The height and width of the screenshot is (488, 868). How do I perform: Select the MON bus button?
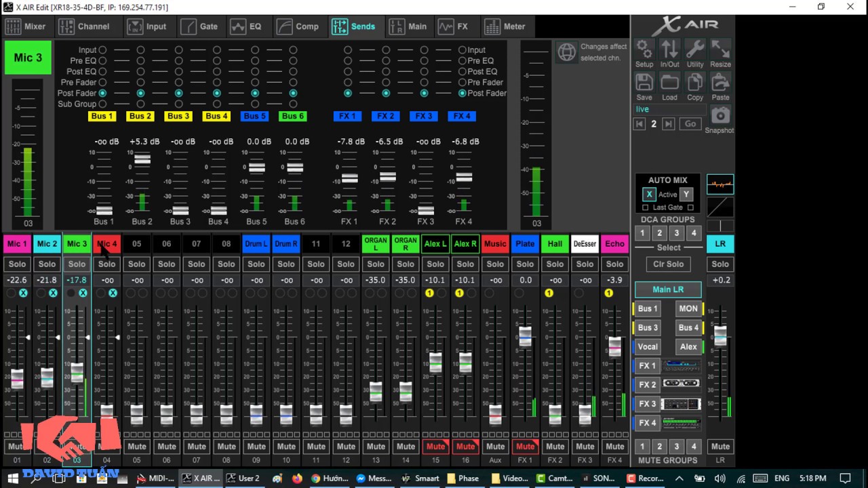[x=688, y=308]
